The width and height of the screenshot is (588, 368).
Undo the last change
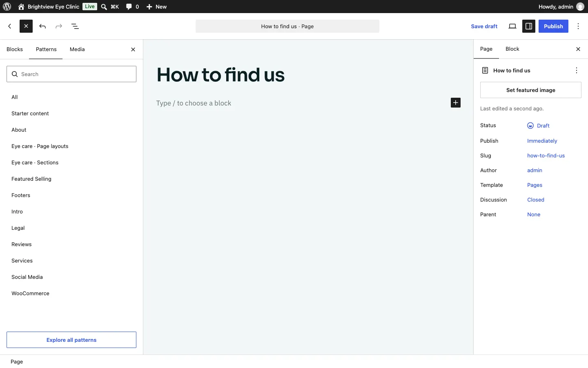click(42, 26)
